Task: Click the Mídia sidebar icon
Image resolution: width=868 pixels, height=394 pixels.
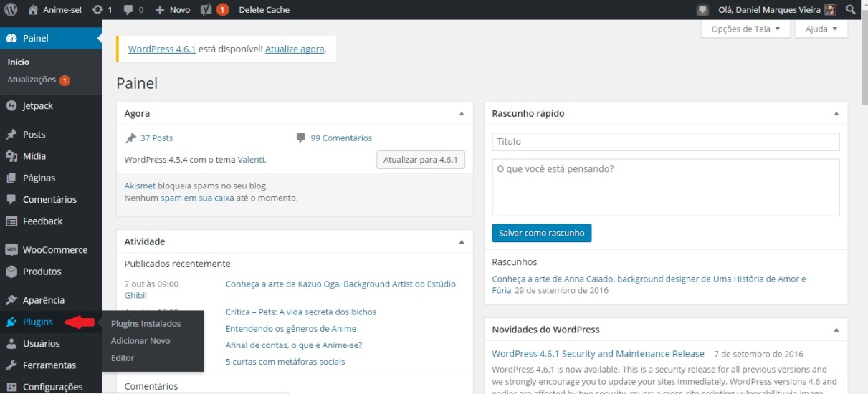Action: point(11,155)
